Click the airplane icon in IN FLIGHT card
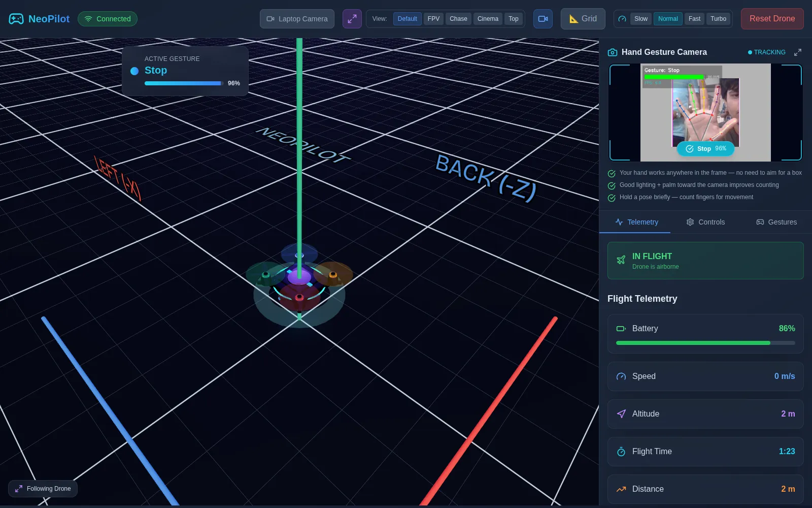Image resolution: width=812 pixels, height=508 pixels. point(621,260)
